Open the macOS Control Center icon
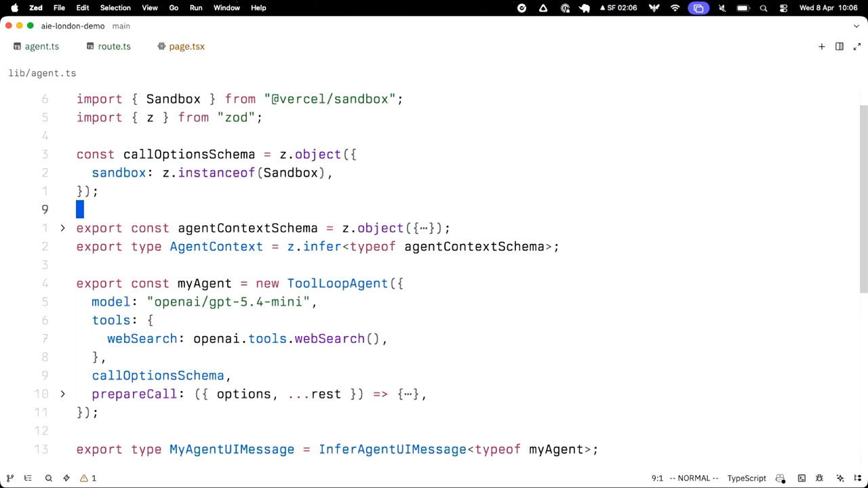868x488 pixels. pyautogui.click(x=784, y=7)
